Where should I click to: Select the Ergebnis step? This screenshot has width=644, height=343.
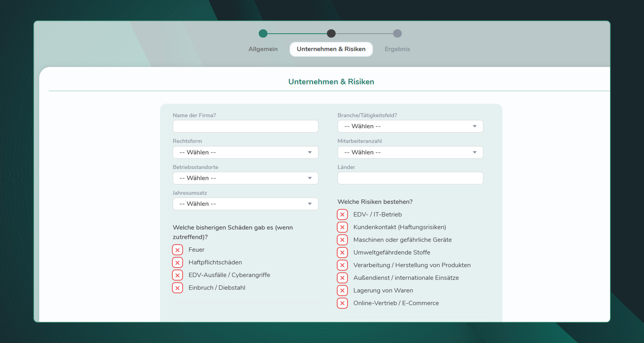point(397,49)
